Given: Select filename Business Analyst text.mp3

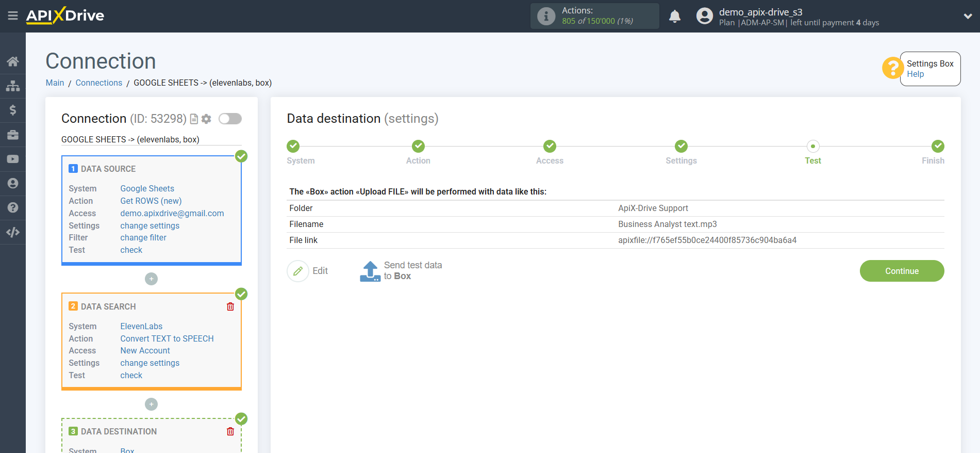Looking at the screenshot, I should [668, 224].
